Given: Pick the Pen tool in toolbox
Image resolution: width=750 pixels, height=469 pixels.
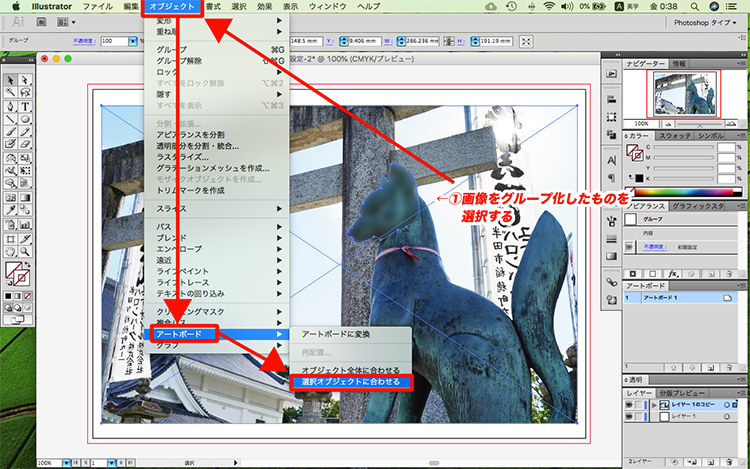Looking at the screenshot, I should coord(9,106).
